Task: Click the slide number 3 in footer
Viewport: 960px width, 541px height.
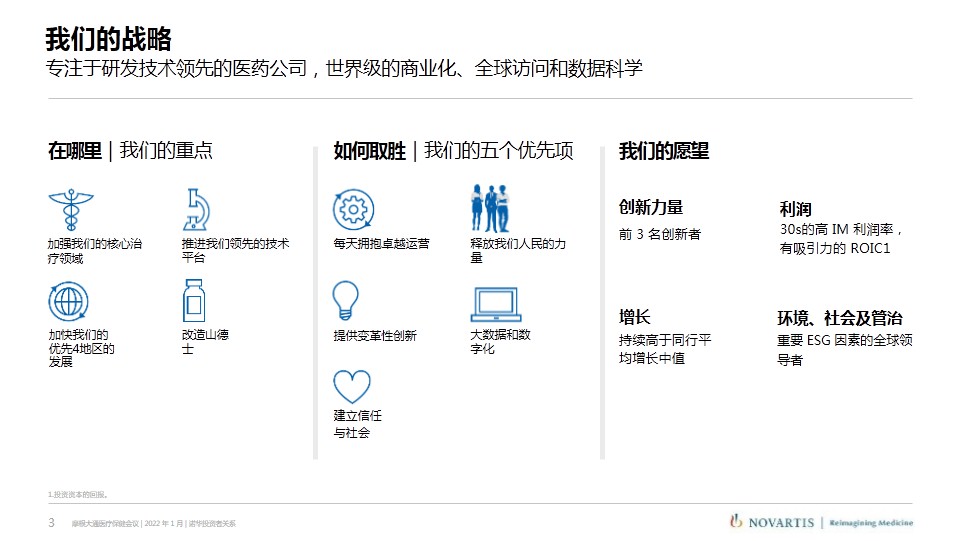Action: pos(51,523)
